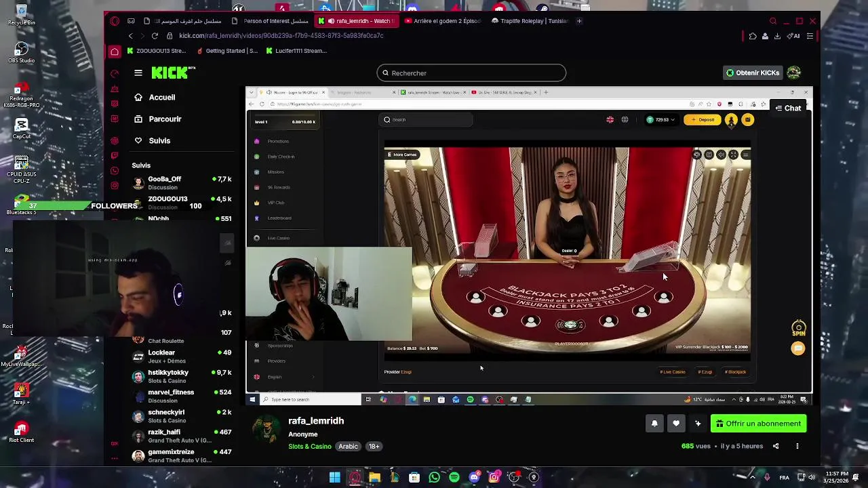Viewport: 868px width, 488px height.
Task: Click the Rechercher search field
Action: pos(471,73)
